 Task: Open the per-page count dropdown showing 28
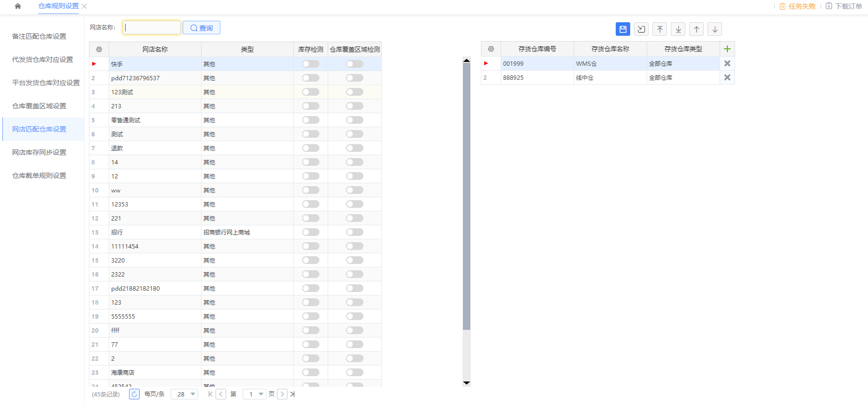(185, 394)
